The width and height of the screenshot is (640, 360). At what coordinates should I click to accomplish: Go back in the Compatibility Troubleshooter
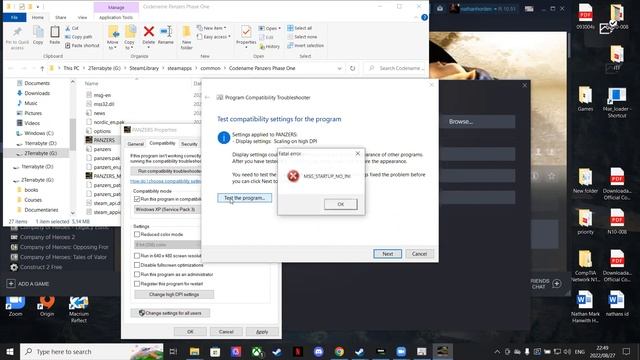click(207, 98)
